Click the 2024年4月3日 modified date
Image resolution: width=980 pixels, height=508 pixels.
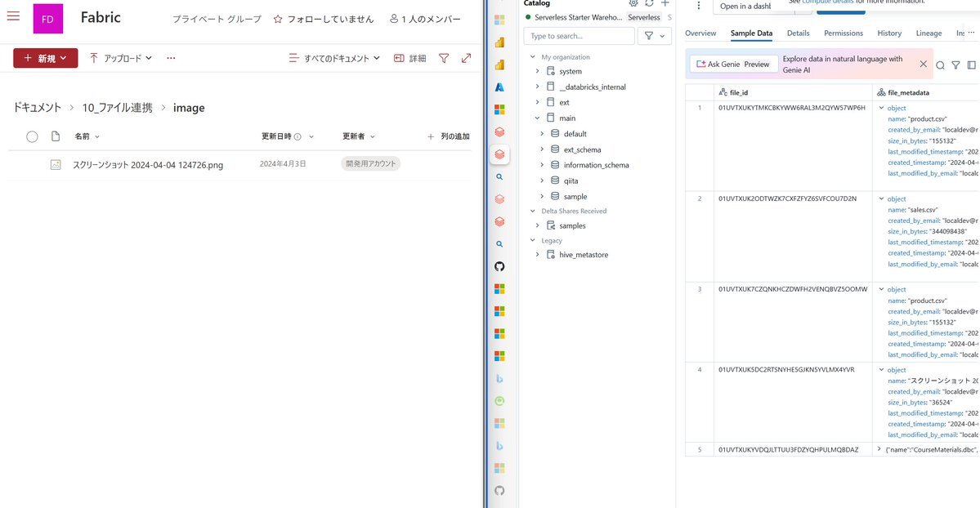pos(283,163)
